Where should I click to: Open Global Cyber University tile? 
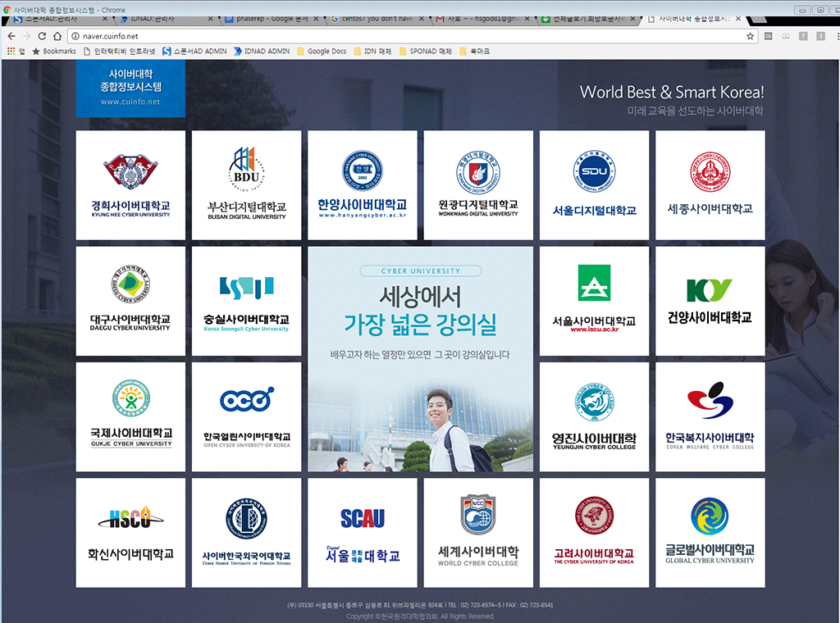(x=710, y=533)
